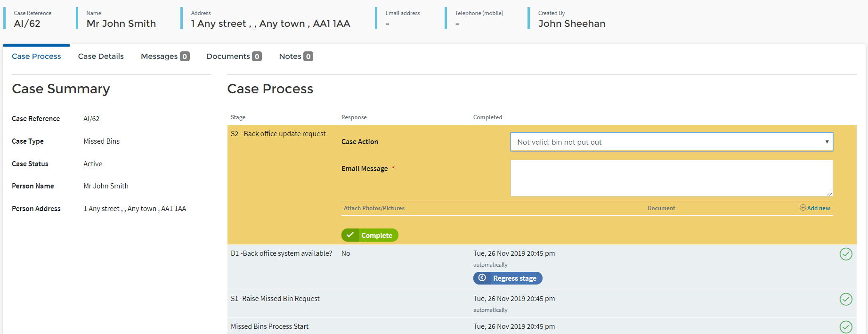
Task: Open the Case Process tab
Action: pyautogui.click(x=36, y=57)
